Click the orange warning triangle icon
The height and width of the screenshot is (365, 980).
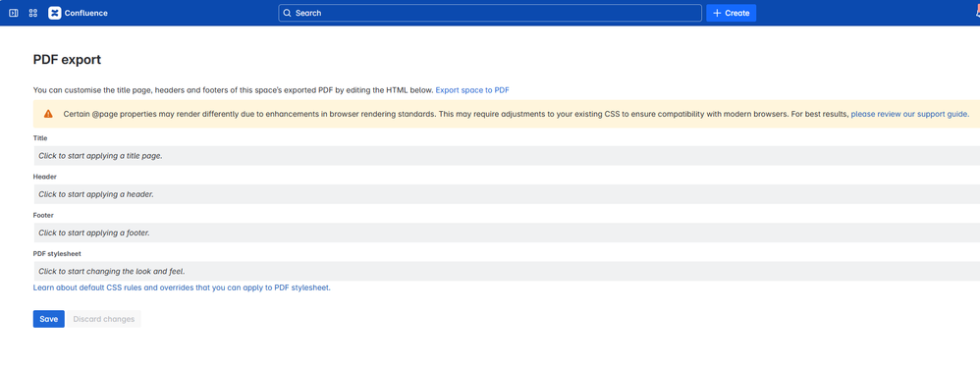(48, 114)
